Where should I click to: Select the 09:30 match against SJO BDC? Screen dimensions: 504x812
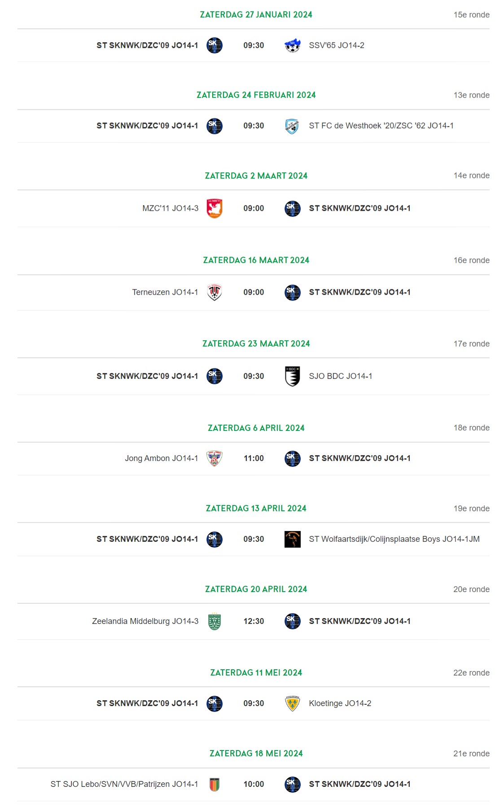click(x=254, y=376)
